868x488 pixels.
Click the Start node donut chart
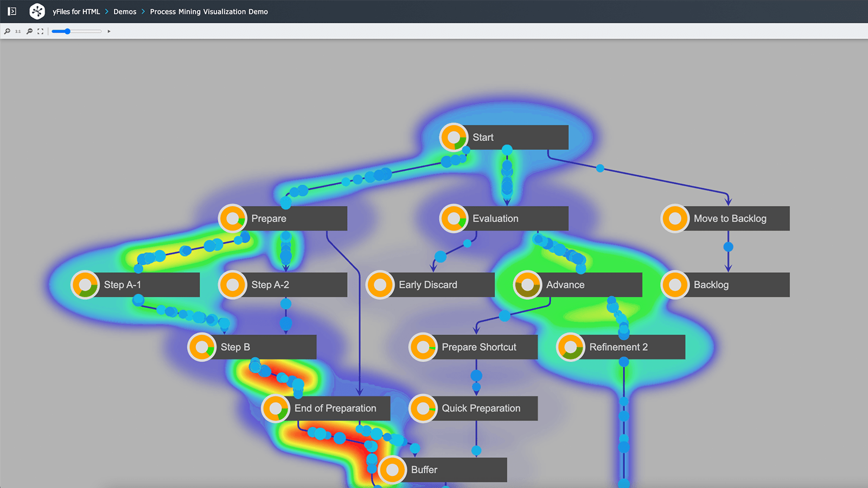click(454, 137)
